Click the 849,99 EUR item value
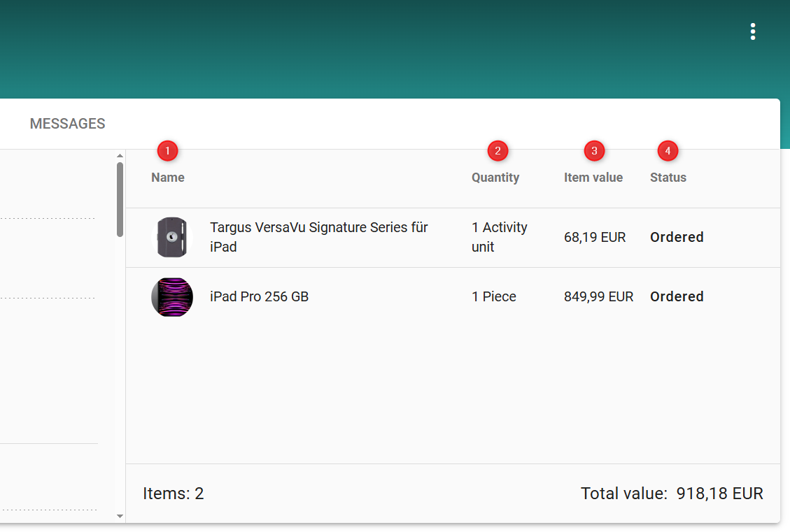This screenshot has height=532, width=790. coord(598,296)
